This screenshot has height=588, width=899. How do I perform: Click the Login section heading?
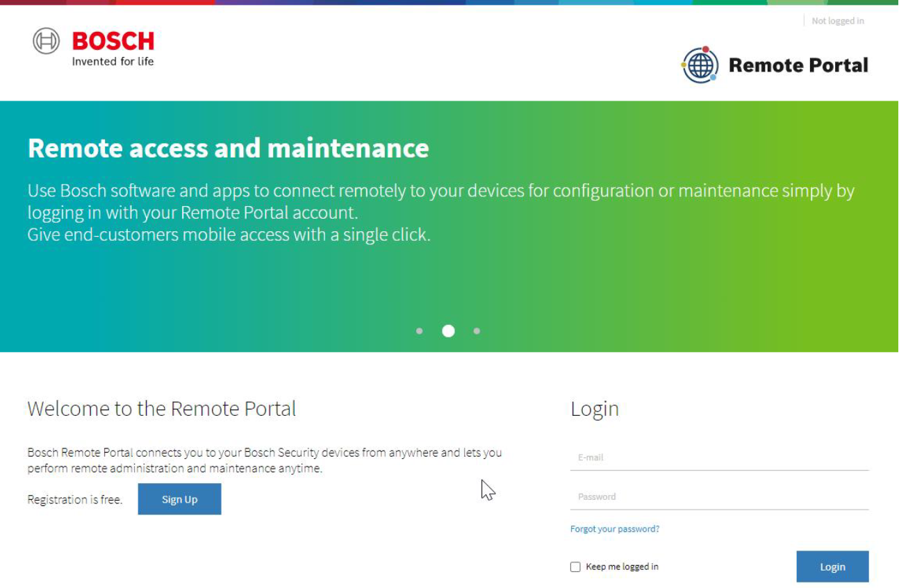[595, 409]
